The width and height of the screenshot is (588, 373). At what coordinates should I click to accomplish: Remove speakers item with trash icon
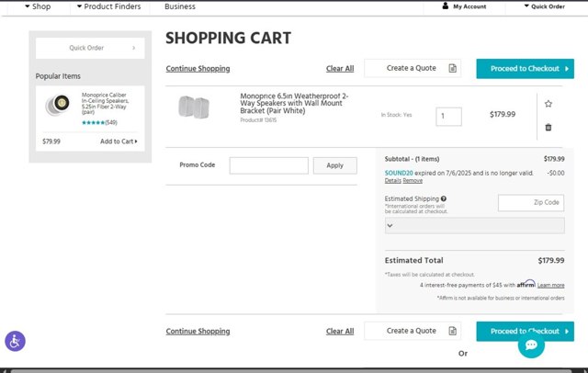click(548, 128)
